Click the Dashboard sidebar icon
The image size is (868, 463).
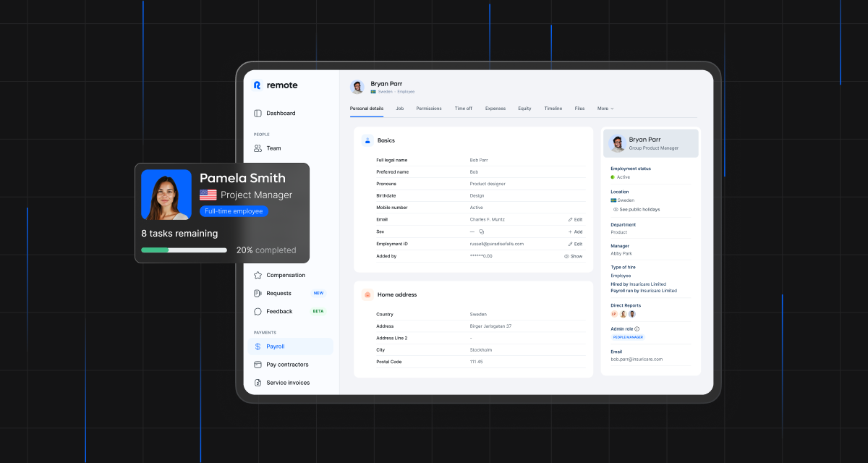tap(258, 114)
